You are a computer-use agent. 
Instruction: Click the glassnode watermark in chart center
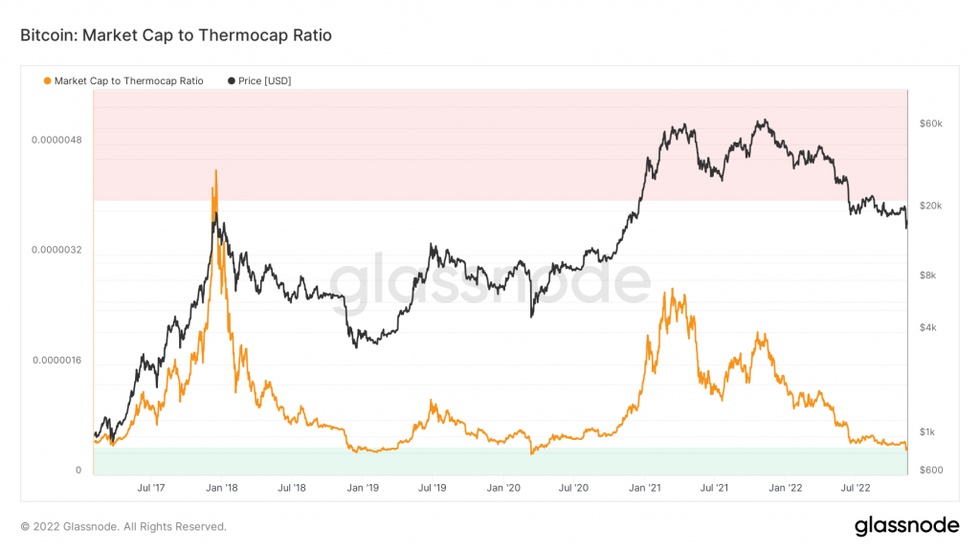coord(490,281)
